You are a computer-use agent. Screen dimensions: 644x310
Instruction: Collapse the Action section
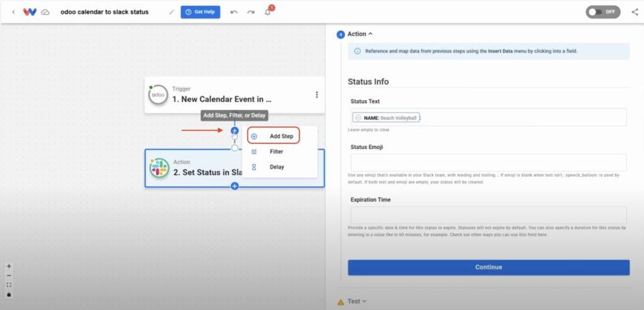[360, 34]
